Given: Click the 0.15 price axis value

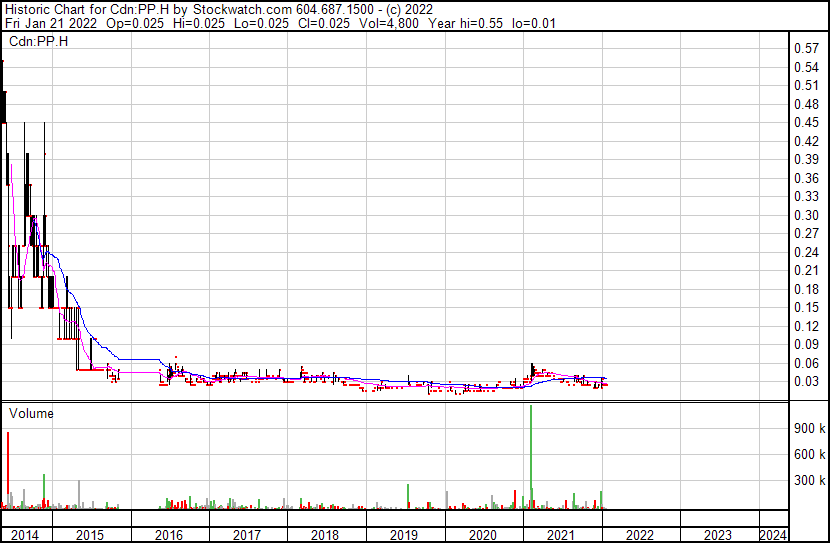Looking at the screenshot, I should coord(807,307).
